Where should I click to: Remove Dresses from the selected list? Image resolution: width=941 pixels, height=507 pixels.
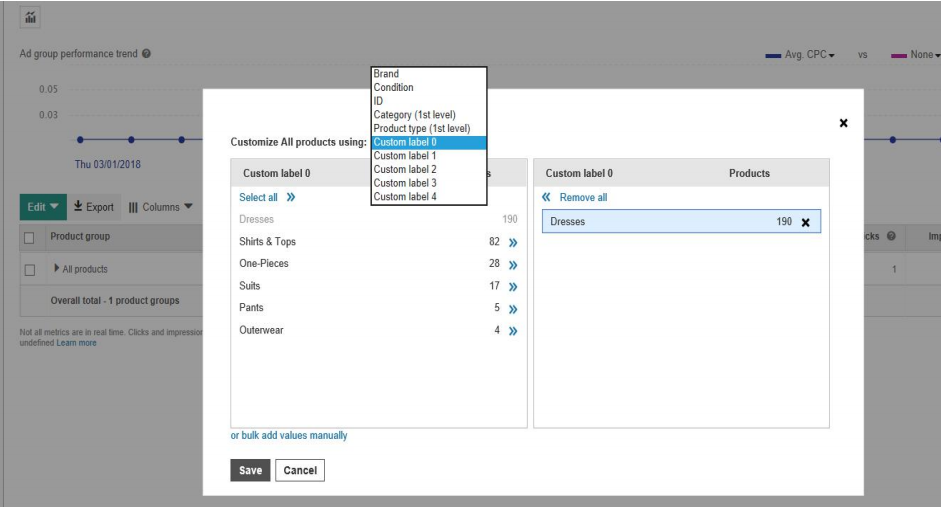click(x=804, y=222)
